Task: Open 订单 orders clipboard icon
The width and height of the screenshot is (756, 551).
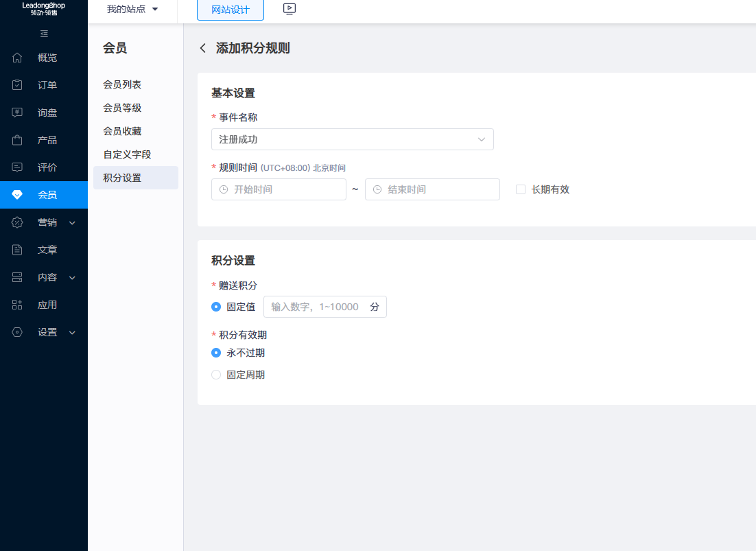Action: 18,85
